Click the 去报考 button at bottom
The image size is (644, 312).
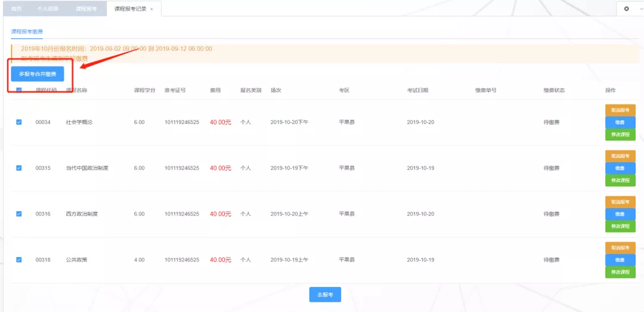coord(325,295)
